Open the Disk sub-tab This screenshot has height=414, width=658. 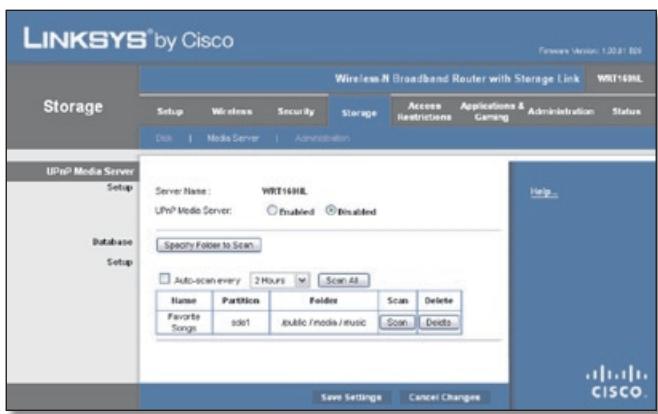click(x=164, y=138)
